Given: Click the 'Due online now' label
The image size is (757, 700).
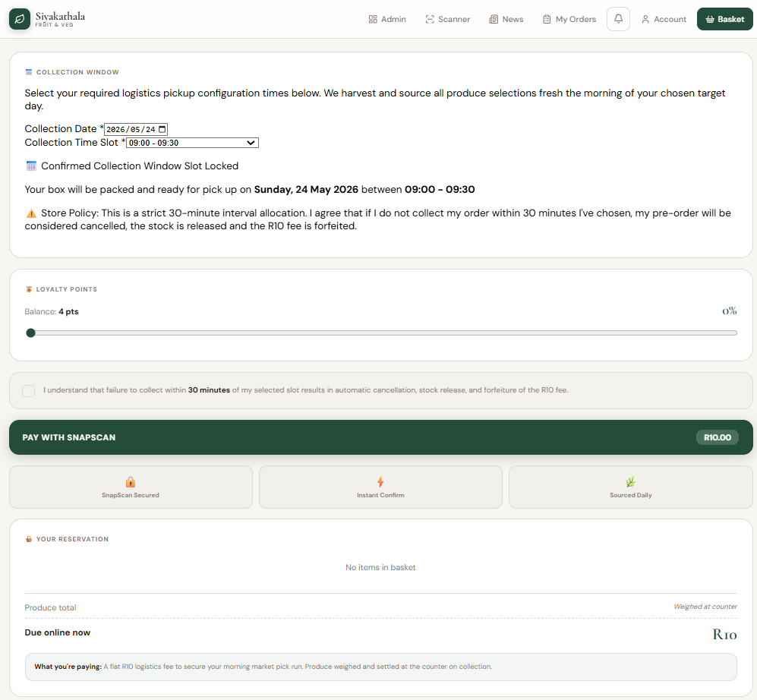Looking at the screenshot, I should [58, 632].
